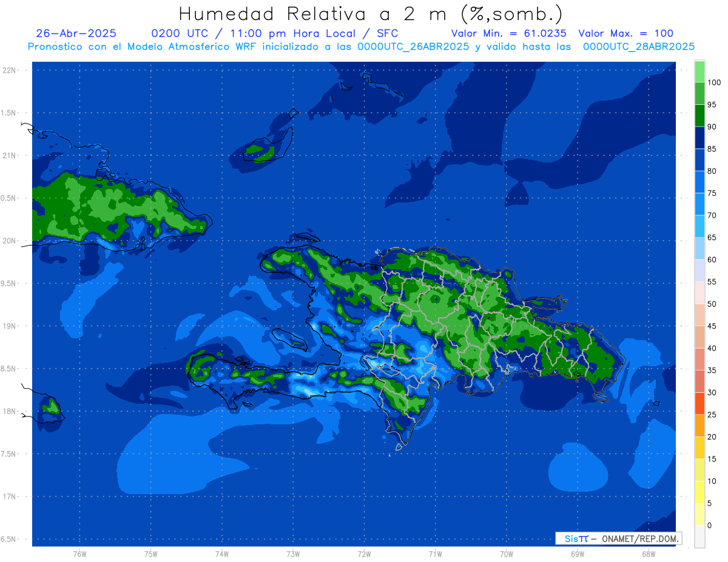Image resolution: width=728 pixels, height=562 pixels.
Task: Click the green swatch between 95 and 100
Action: click(699, 93)
